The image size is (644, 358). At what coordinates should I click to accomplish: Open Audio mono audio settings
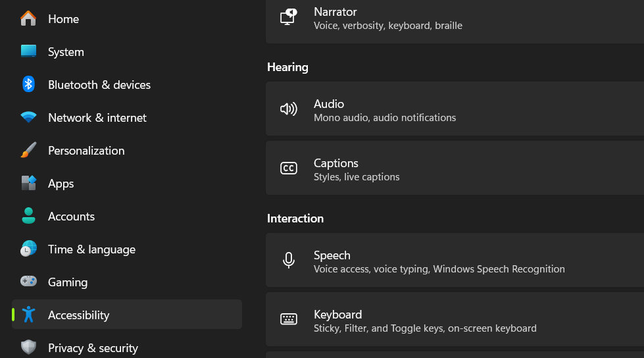[455, 109]
